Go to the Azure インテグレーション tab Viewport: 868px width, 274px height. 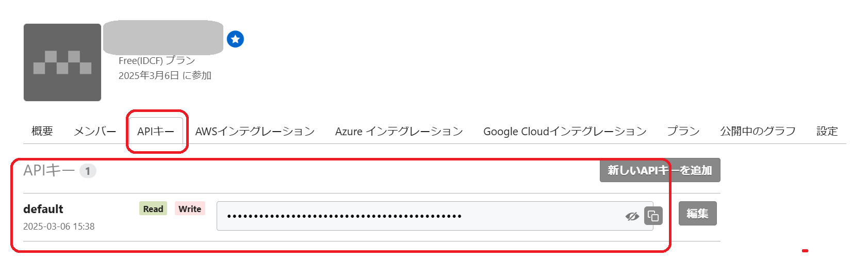point(399,131)
